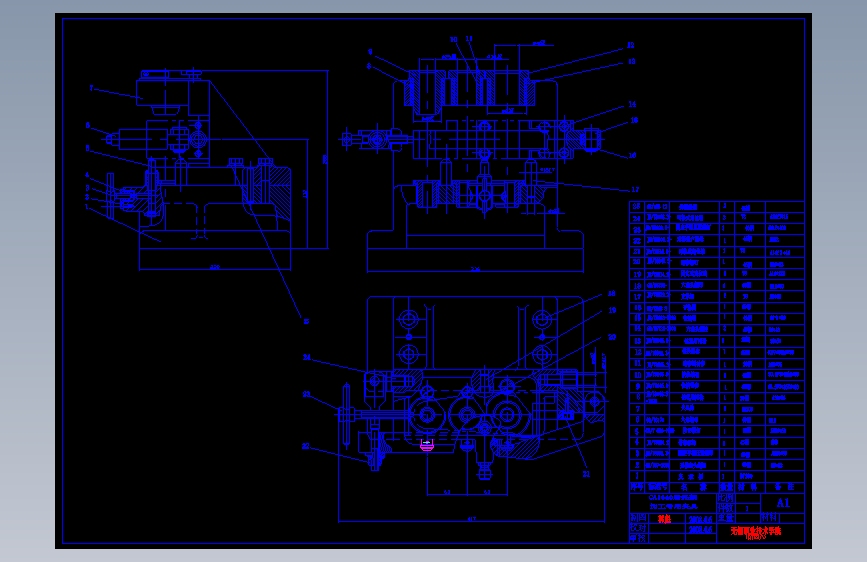The width and height of the screenshot is (867, 562).
Task: Click callout number 17 in the front view
Action: click(x=635, y=190)
